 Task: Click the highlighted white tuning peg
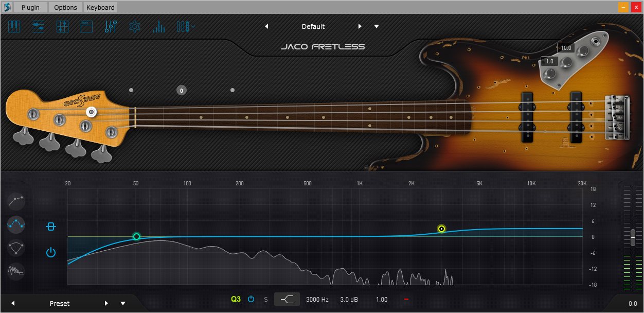92,112
